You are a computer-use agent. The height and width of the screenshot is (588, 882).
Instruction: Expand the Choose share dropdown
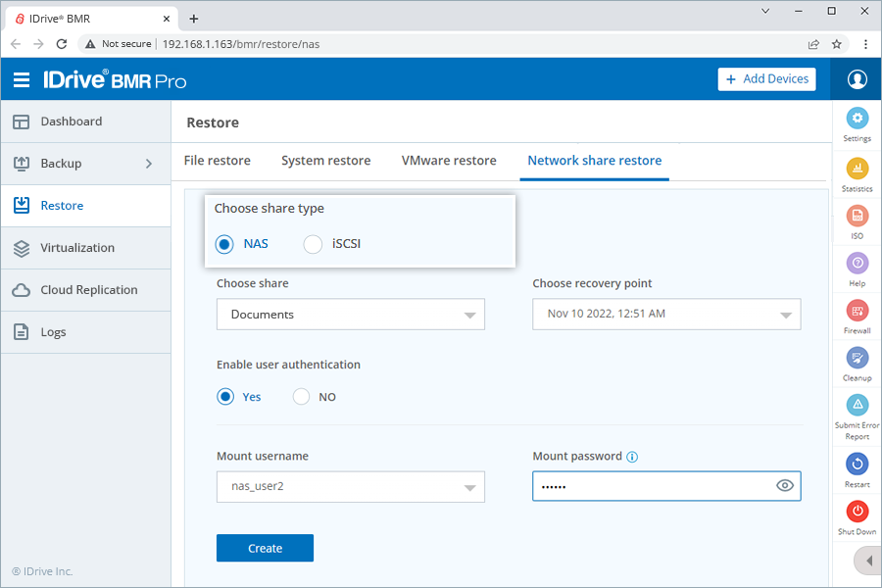350,315
